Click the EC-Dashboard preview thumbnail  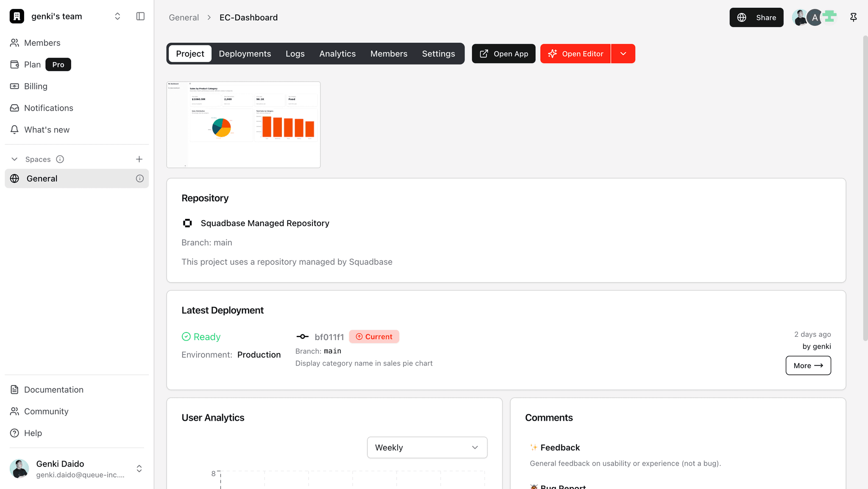243,125
